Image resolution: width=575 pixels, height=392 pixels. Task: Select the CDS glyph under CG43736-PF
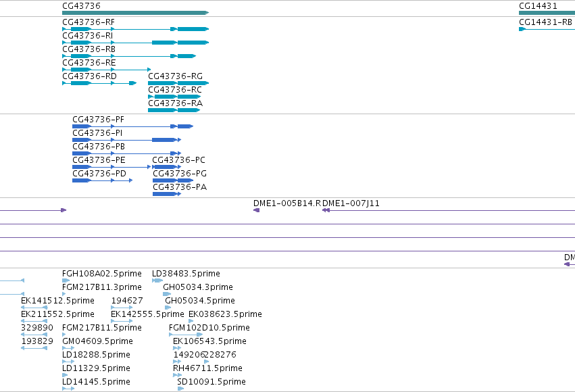pyautogui.click(x=132, y=126)
